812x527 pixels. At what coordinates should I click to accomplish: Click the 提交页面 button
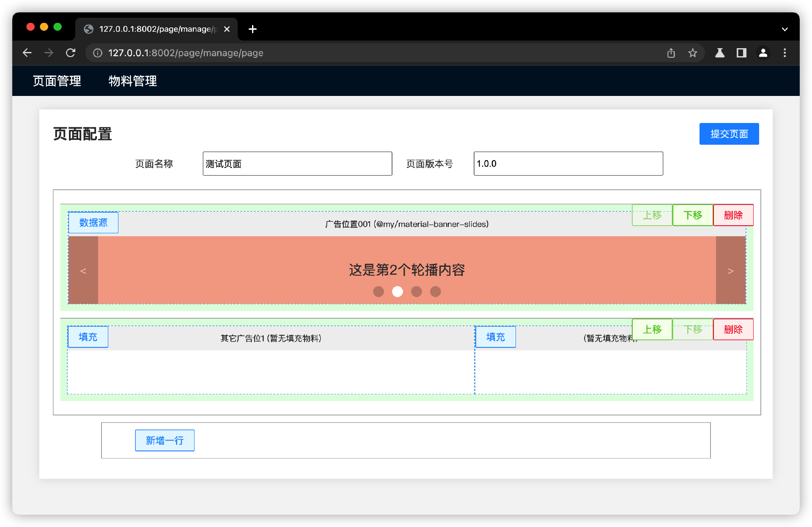click(729, 134)
